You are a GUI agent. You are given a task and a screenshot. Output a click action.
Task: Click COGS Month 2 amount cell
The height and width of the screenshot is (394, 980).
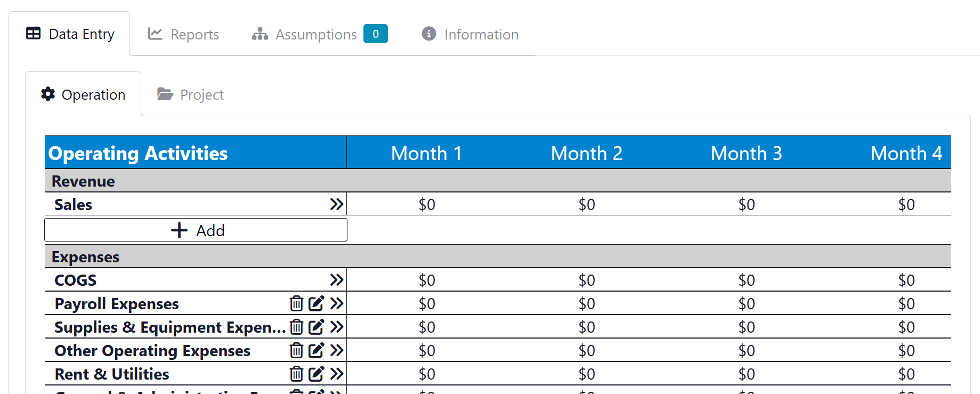click(587, 280)
